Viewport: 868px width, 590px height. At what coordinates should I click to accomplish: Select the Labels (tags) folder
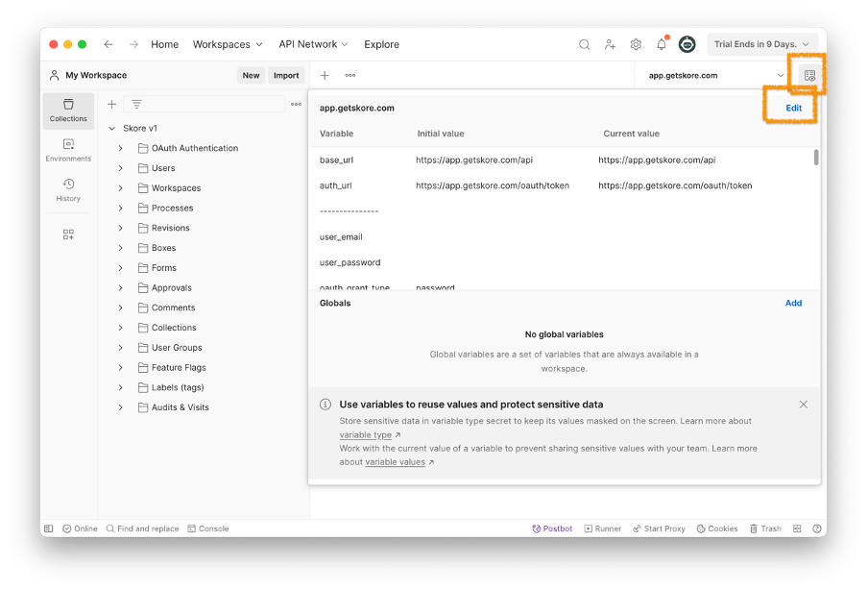(x=178, y=387)
